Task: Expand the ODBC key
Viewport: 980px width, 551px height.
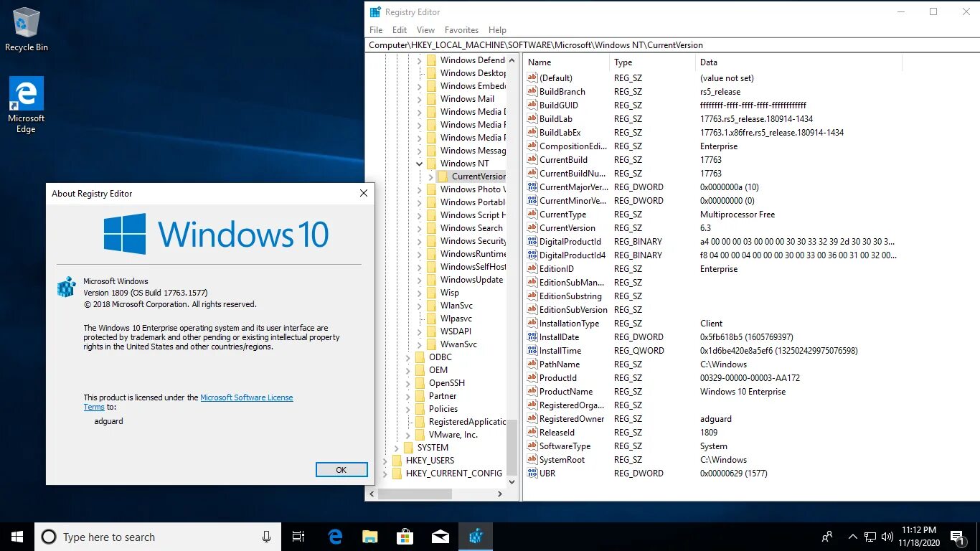Action: 408,357
